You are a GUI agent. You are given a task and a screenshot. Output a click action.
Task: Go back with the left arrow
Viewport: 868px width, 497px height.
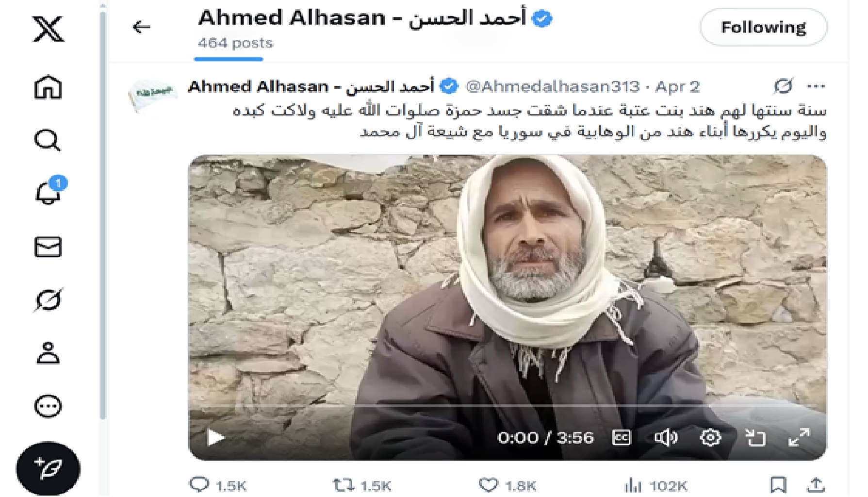click(141, 27)
